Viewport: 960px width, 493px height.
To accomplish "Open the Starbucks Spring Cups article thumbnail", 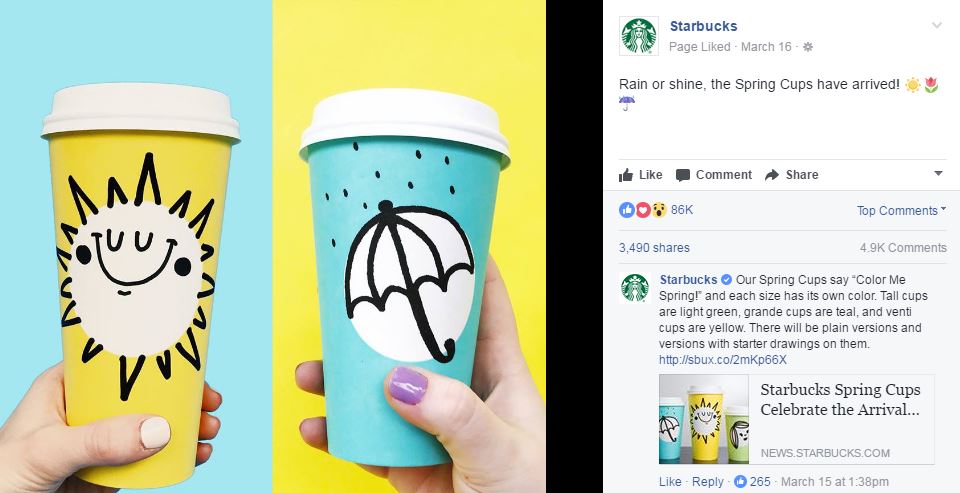I will (703, 419).
